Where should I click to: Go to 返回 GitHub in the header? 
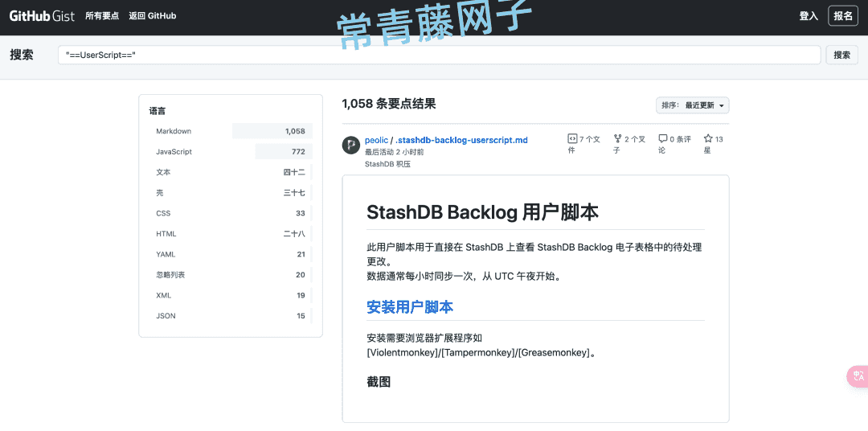coord(152,15)
